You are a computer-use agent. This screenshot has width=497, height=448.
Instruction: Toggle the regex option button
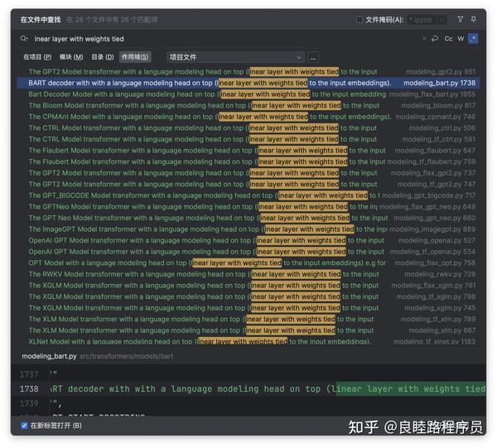pos(473,39)
